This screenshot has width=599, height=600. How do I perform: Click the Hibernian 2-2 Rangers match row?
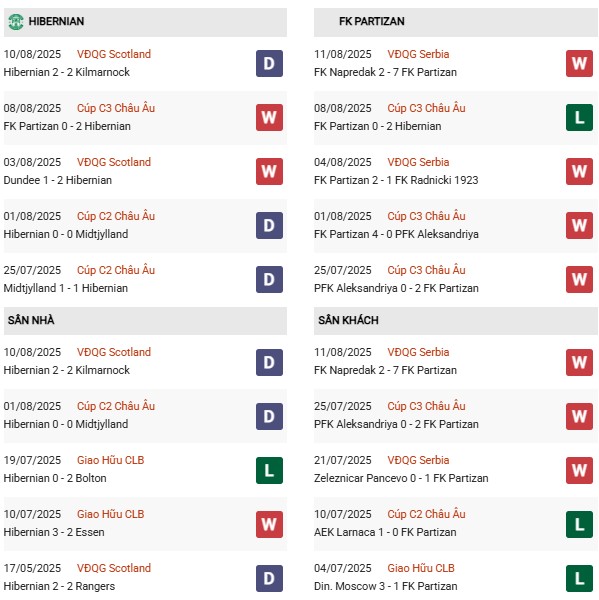(145, 577)
